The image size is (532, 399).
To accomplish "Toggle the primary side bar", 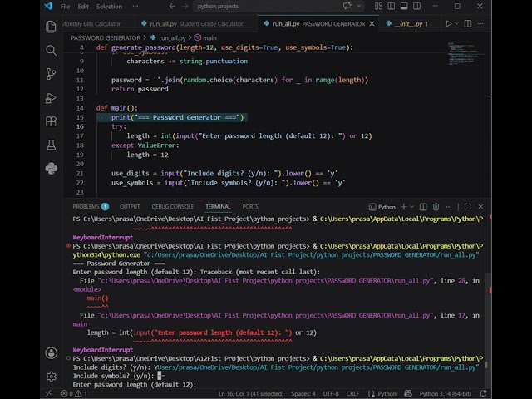I will click(x=392, y=6).
